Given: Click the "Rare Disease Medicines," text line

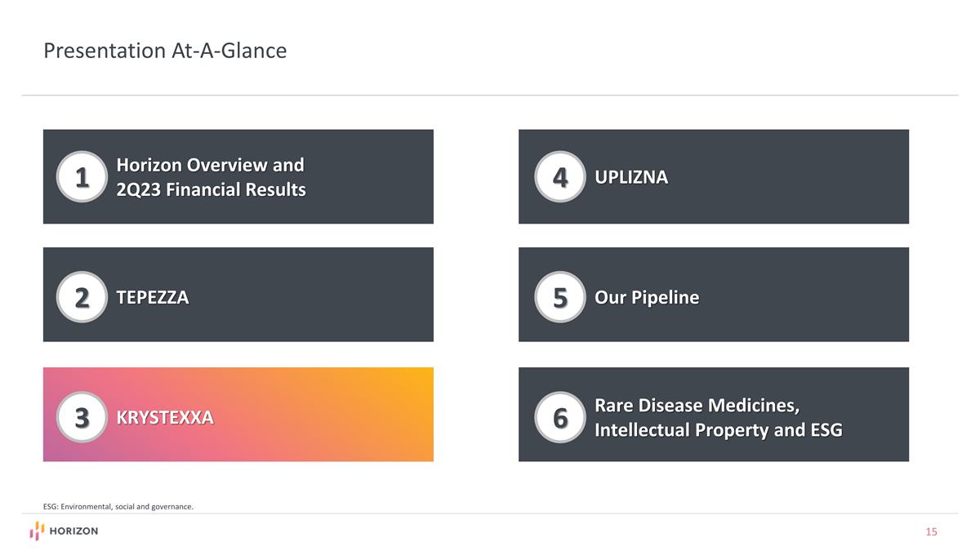Looking at the screenshot, I should (x=697, y=405).
